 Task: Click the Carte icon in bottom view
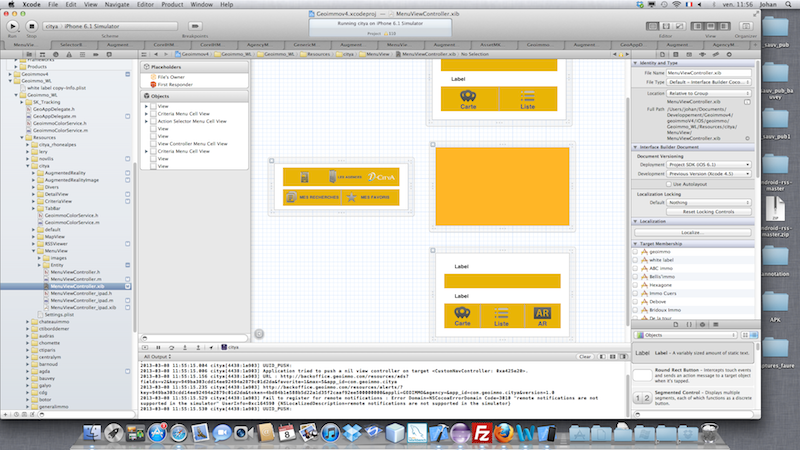462,315
